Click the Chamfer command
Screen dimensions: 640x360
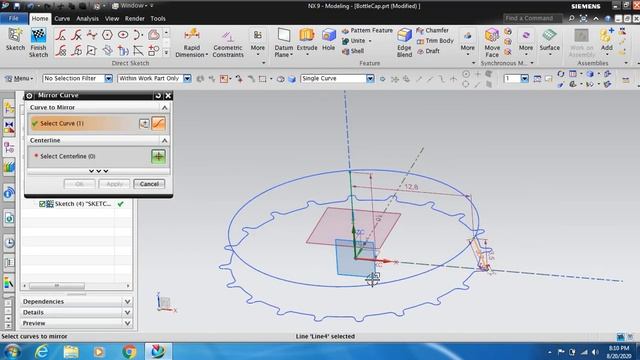[432, 31]
